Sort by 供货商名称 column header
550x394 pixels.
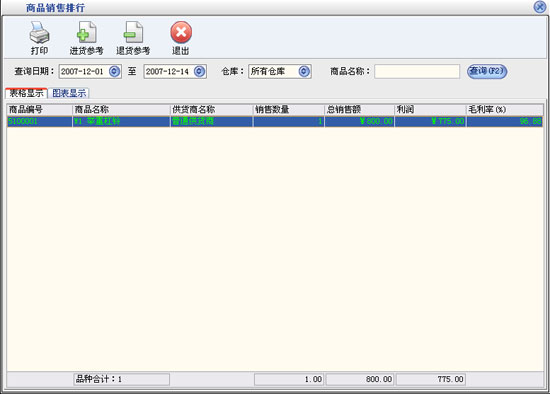[212, 109]
